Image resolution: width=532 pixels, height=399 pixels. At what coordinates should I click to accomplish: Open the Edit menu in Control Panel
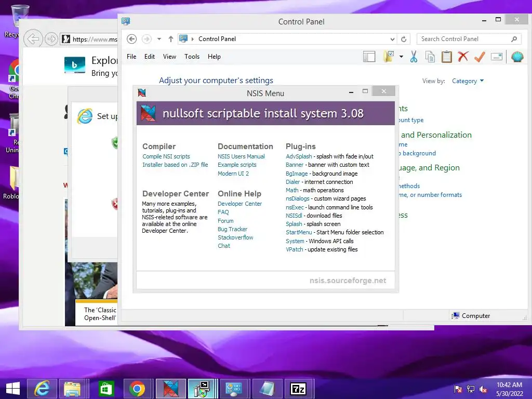point(149,57)
